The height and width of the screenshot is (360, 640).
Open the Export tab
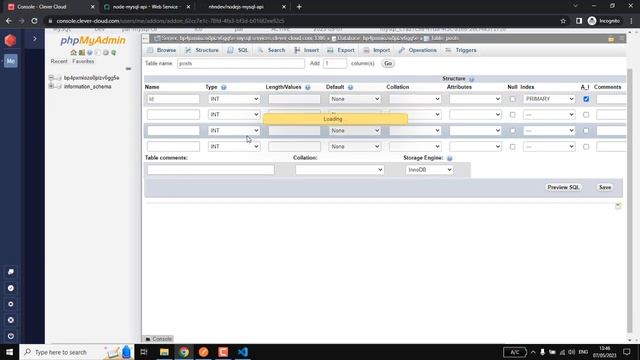coord(341,50)
